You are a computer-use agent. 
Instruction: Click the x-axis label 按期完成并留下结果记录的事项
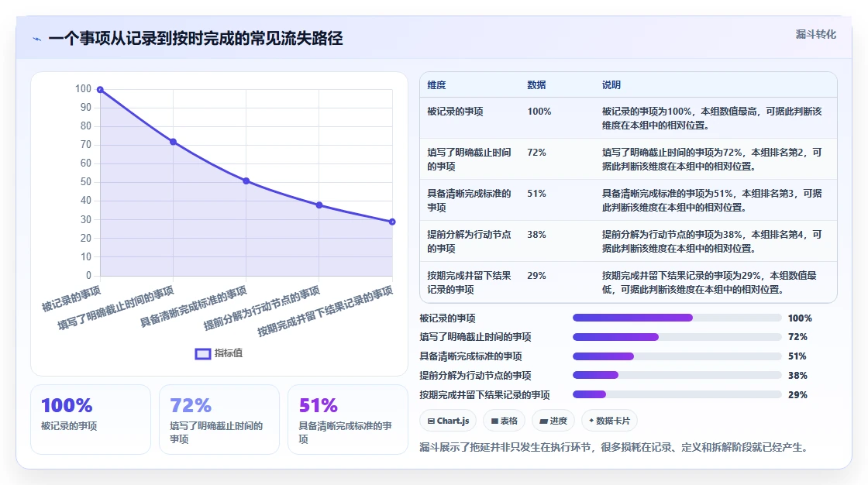point(325,311)
